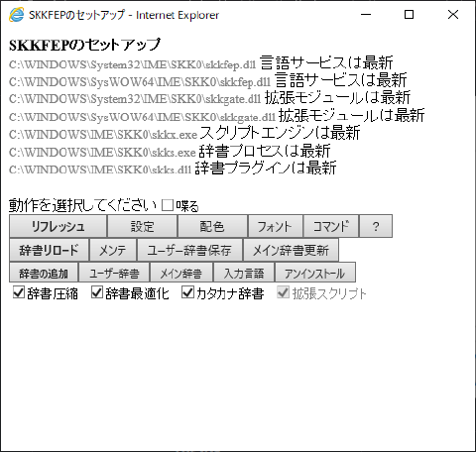The width and height of the screenshot is (476, 452).
Task: Click the フォント button
Action: coord(275,226)
